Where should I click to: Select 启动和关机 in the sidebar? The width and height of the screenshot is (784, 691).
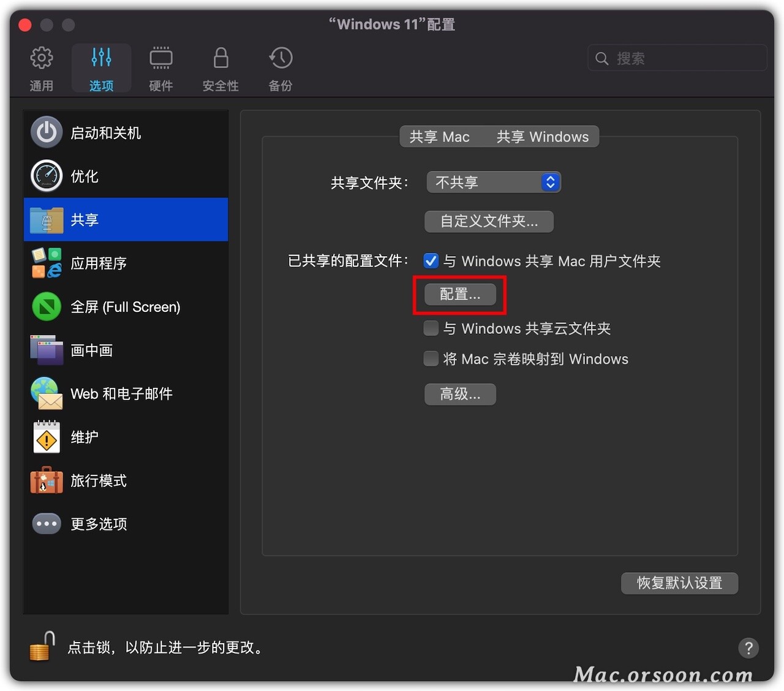coord(126,132)
